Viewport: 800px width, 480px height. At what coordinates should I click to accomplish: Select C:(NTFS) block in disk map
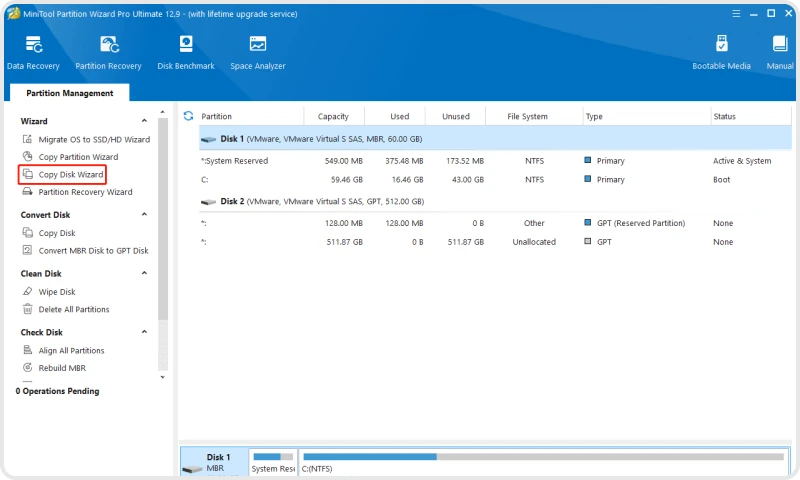pyautogui.click(x=543, y=462)
